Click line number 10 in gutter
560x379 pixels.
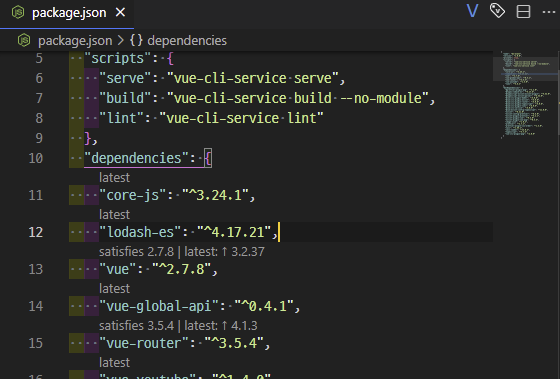point(36,158)
